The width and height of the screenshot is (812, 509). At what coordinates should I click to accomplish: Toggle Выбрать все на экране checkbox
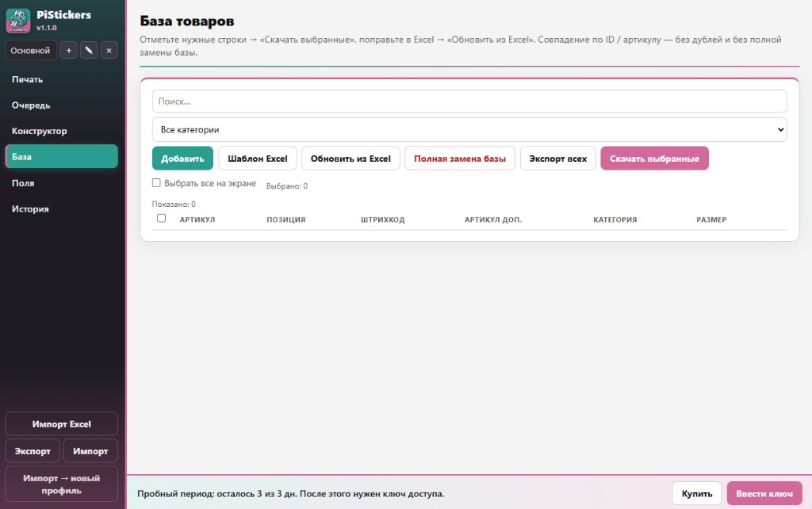click(156, 183)
